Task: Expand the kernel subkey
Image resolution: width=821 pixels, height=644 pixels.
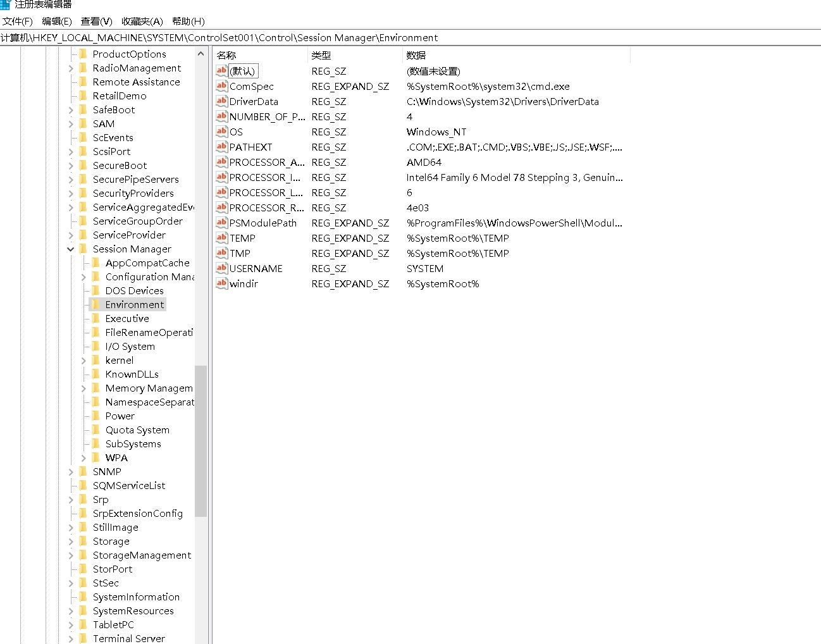Action: [x=83, y=360]
